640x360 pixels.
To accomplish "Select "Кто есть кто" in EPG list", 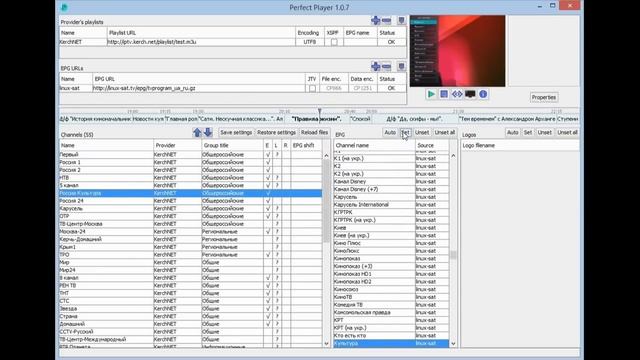I will click(391, 336).
